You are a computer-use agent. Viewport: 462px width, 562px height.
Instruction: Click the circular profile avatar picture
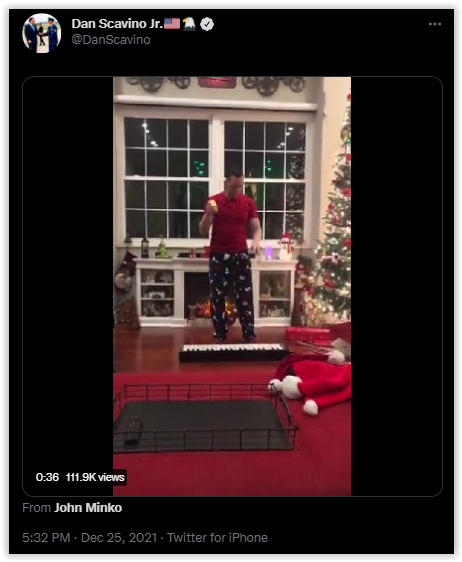(42, 33)
